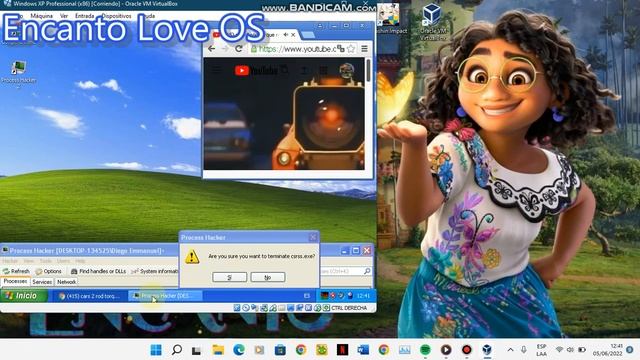Open the Dispositivos menu in VirtualBox
640x360 pixels.
(116, 16)
